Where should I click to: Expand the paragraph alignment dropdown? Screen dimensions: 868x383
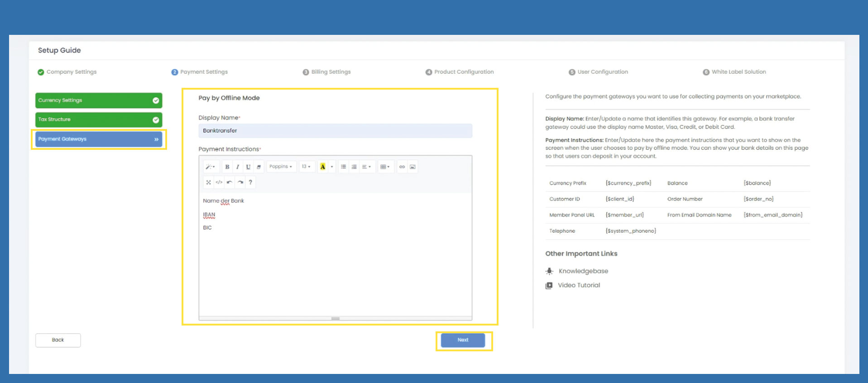pos(366,167)
